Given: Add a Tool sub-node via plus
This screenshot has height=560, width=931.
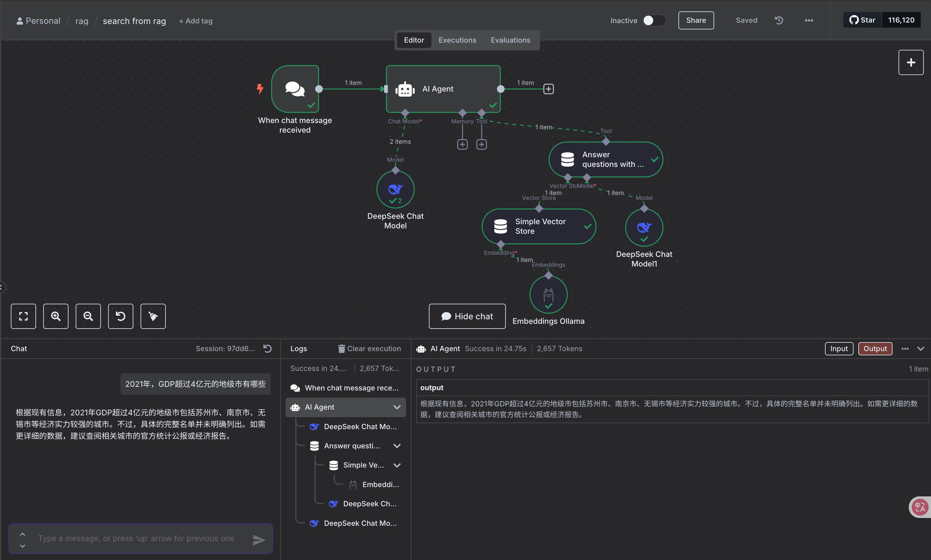Looking at the screenshot, I should point(481,145).
